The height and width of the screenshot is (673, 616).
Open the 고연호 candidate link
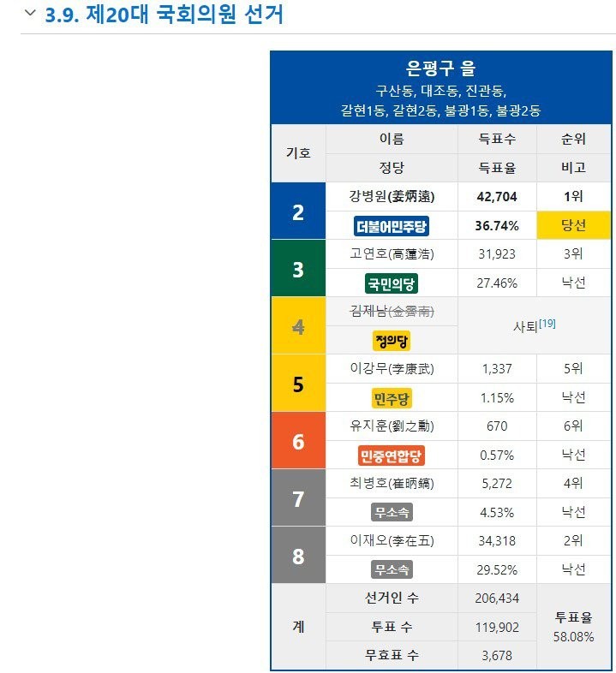click(368, 253)
